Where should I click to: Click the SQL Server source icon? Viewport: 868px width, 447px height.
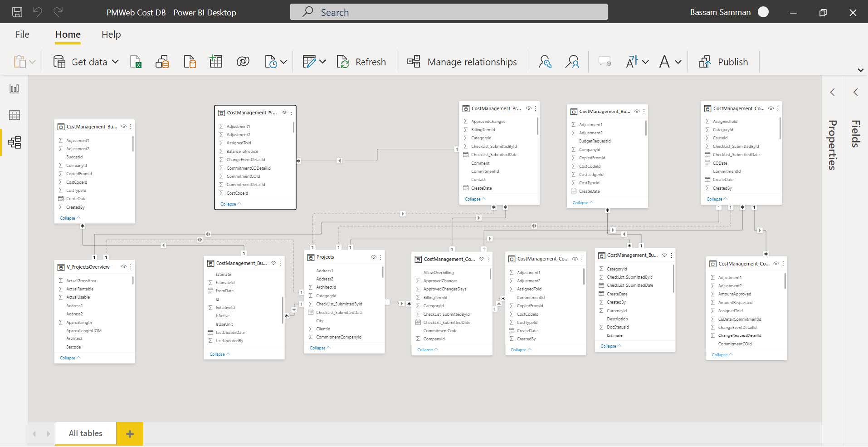pyautogui.click(x=190, y=62)
